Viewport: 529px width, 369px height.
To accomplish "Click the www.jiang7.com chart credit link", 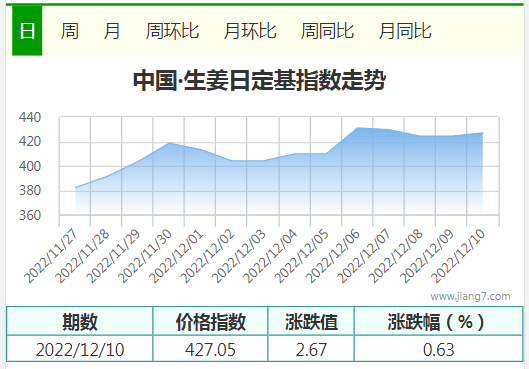I will [470, 296].
